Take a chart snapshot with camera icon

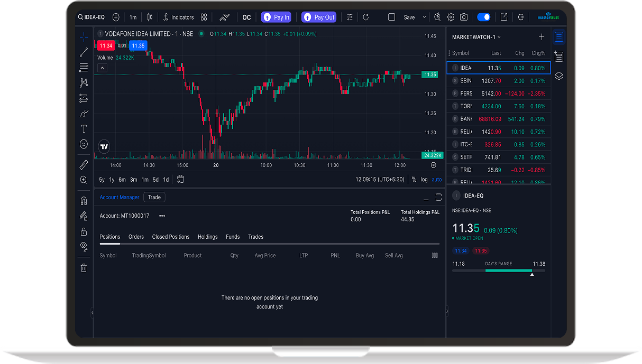pyautogui.click(x=464, y=17)
